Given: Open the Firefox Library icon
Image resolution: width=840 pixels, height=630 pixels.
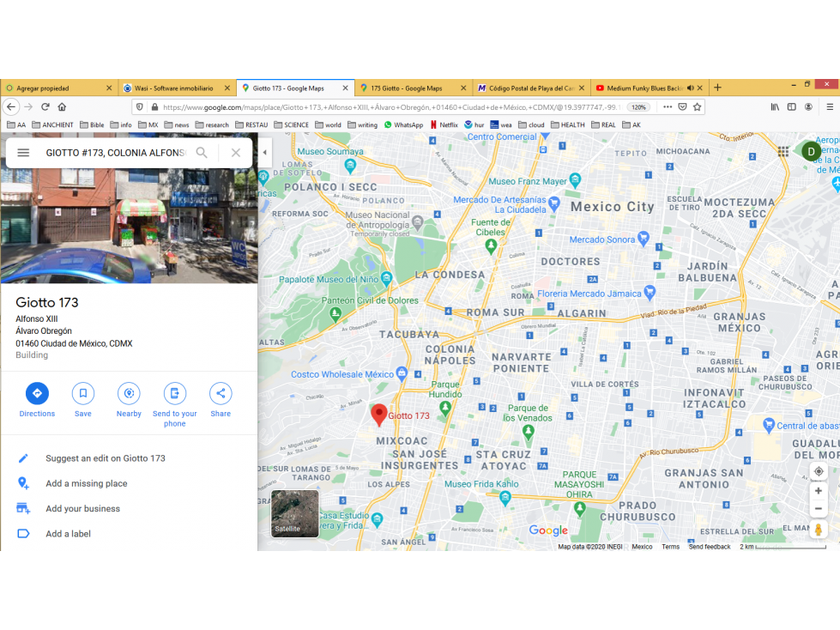Looking at the screenshot, I should pos(775,106).
